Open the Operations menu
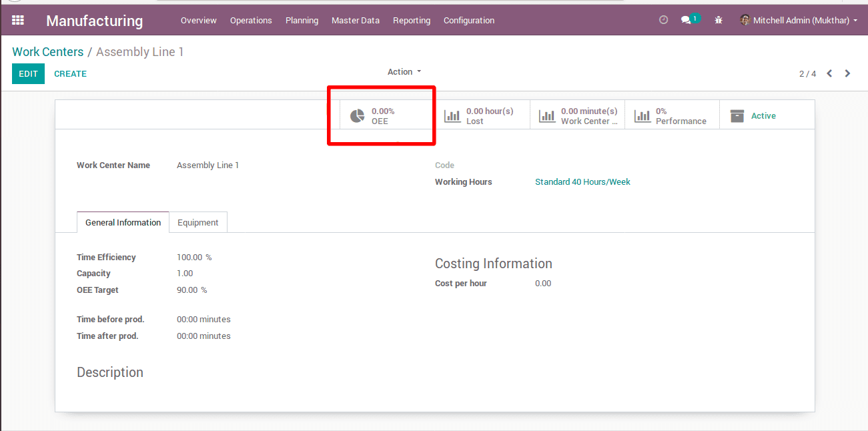This screenshot has height=431, width=868. tap(251, 20)
